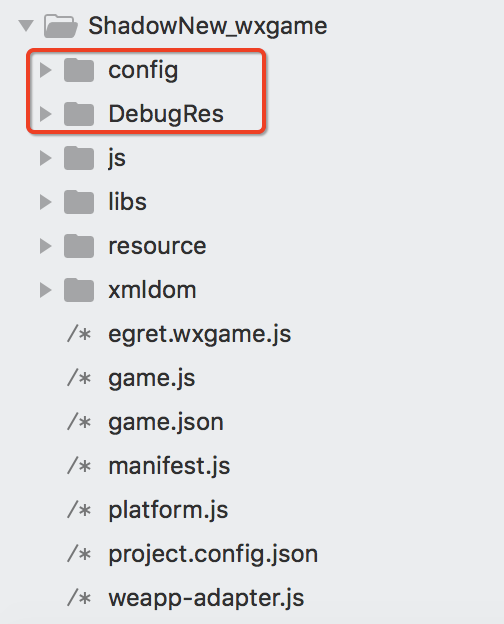The height and width of the screenshot is (624, 504).
Task: Click the libs folder icon
Action: 79,202
